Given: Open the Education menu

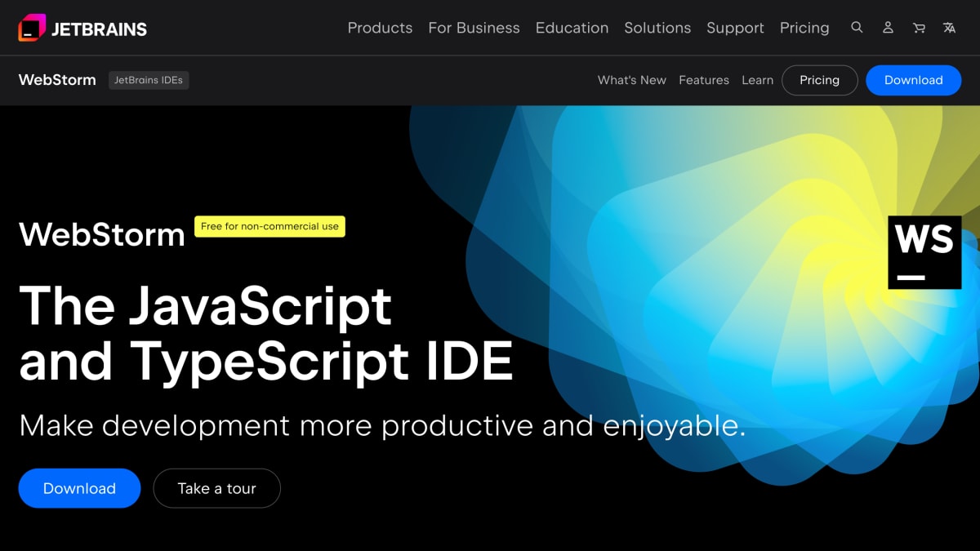Looking at the screenshot, I should (x=572, y=28).
